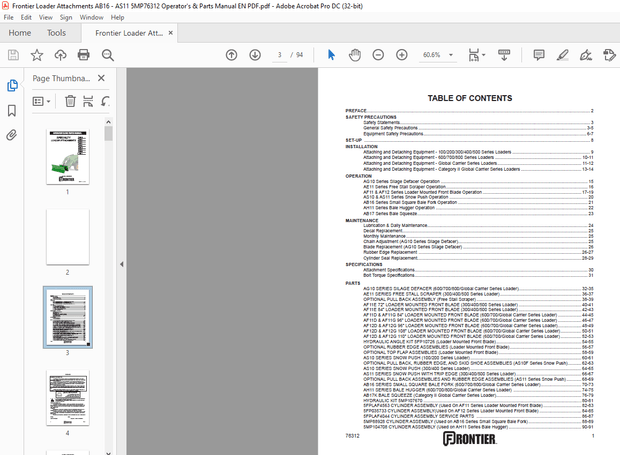Click the send file share icon

(609, 55)
